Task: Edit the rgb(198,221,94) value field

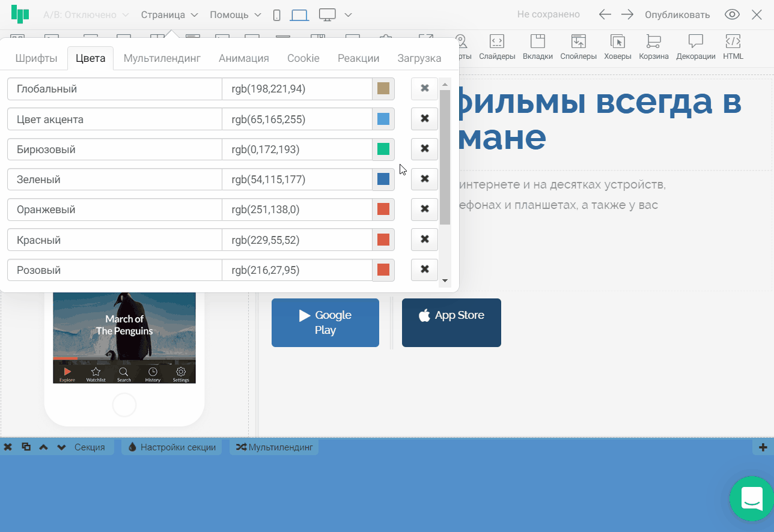Action: click(x=297, y=89)
